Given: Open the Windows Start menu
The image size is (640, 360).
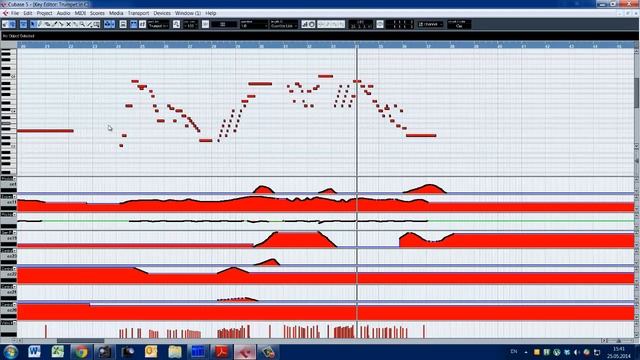Looking at the screenshot, I should click(10, 352).
